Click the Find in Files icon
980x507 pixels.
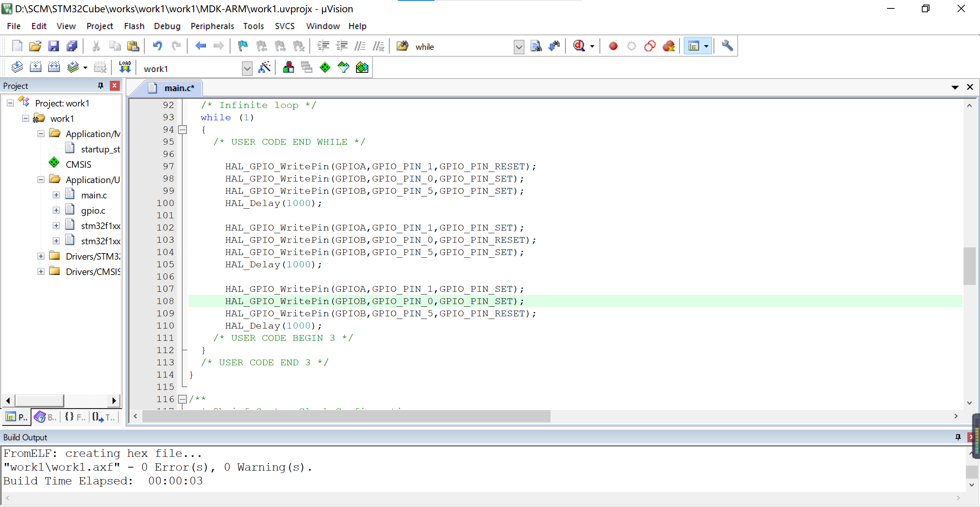pyautogui.click(x=402, y=46)
